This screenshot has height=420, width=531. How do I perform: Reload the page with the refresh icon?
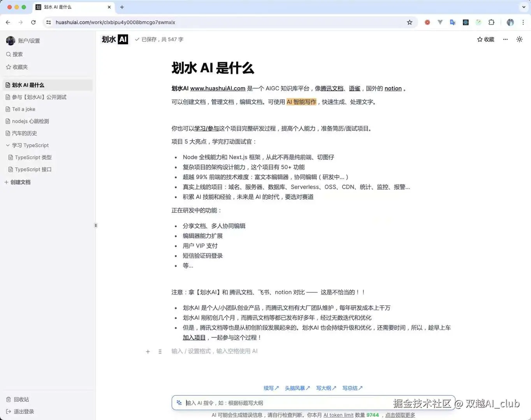(x=33, y=22)
